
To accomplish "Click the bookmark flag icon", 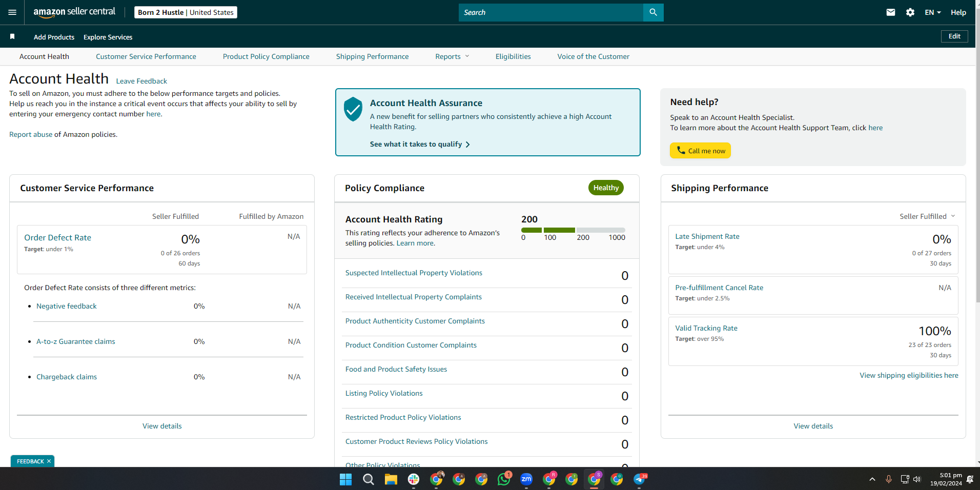I will coord(12,36).
